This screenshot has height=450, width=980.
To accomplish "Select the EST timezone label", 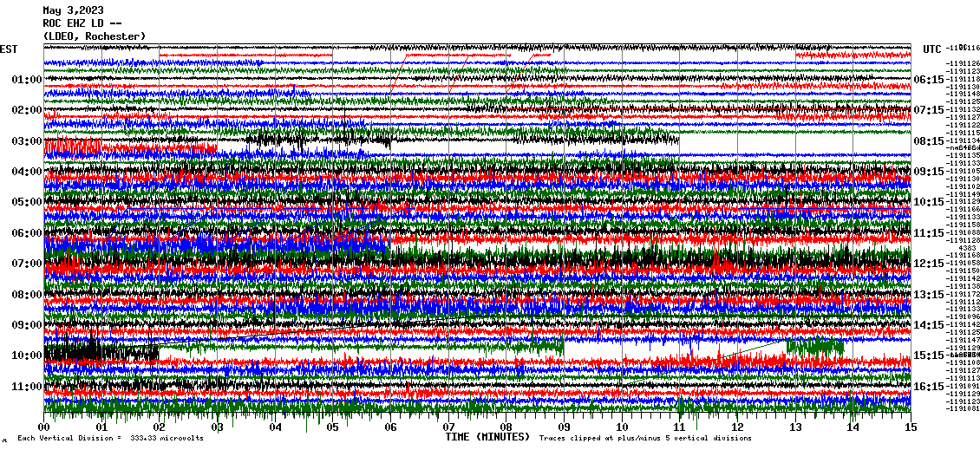I will click(x=9, y=49).
